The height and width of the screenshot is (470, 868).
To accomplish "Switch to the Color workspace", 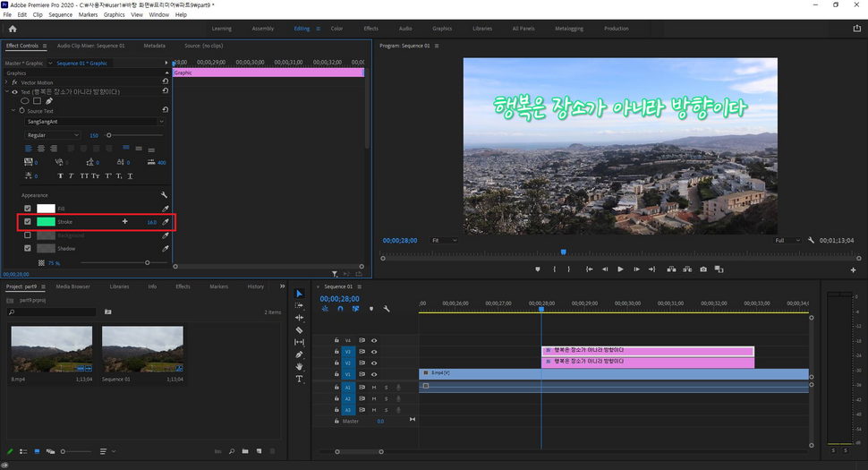I will pos(336,29).
